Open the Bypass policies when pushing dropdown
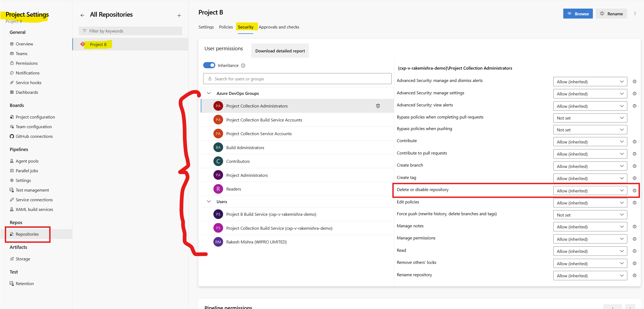This screenshot has height=309, width=644. [x=590, y=130]
